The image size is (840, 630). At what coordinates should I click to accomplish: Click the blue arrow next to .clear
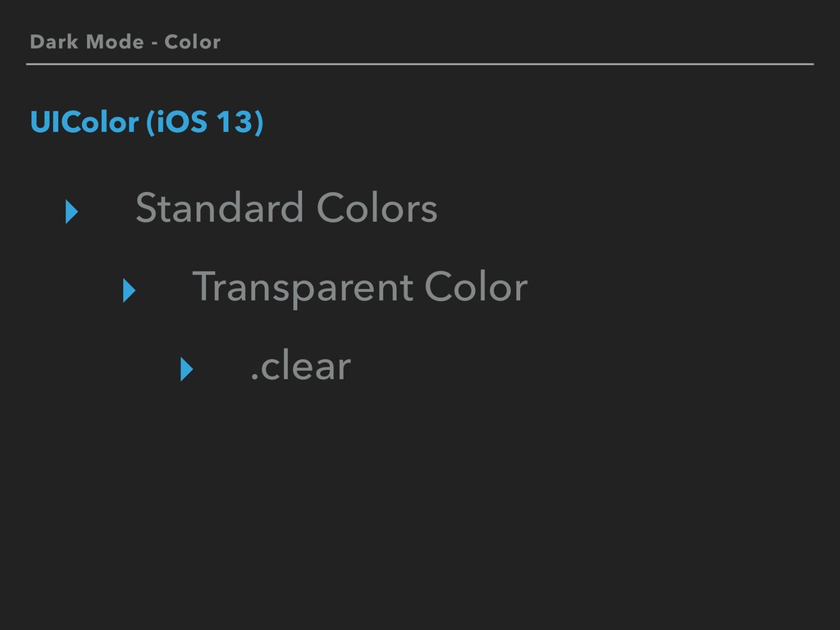186,369
